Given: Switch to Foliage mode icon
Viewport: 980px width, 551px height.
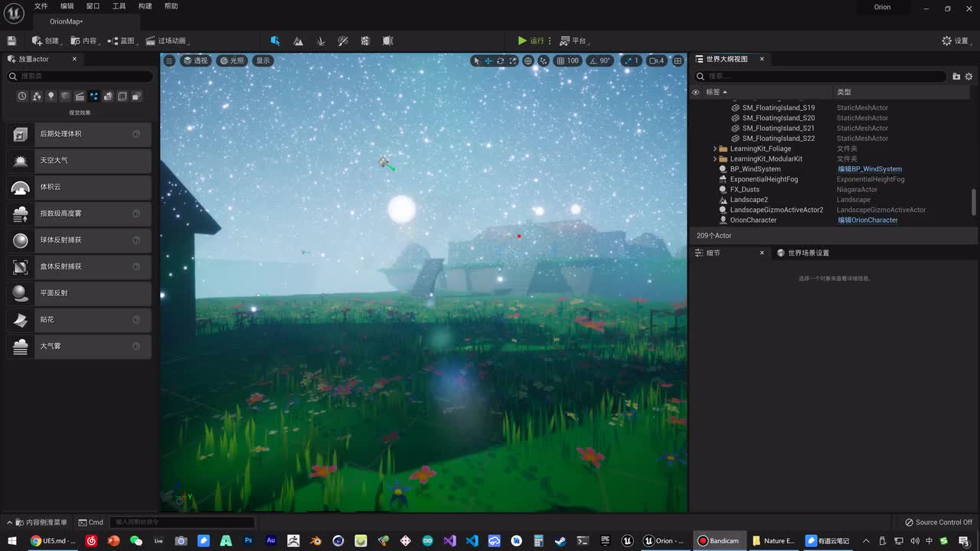Looking at the screenshot, I should pyautogui.click(x=321, y=41).
